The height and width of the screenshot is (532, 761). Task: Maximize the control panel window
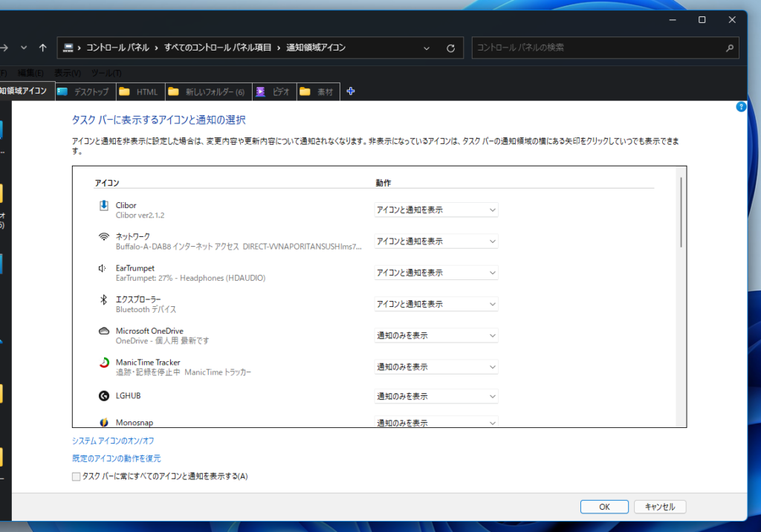[702, 20]
